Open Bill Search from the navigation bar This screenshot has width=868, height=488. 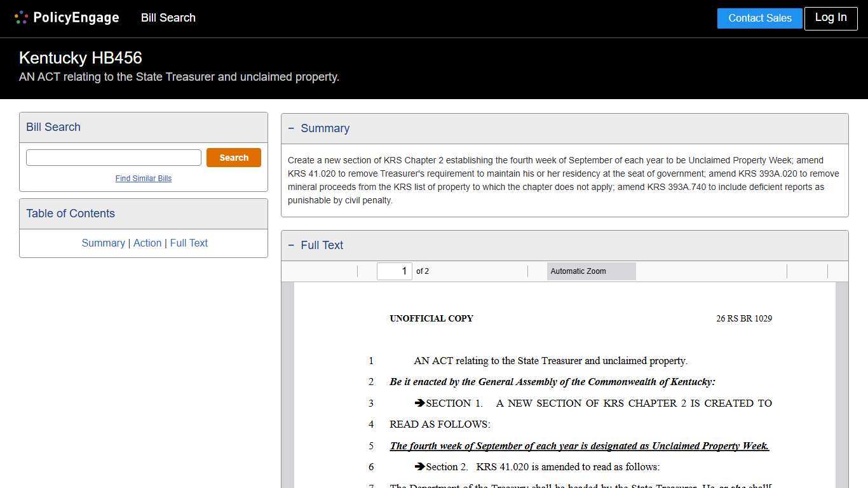click(168, 18)
